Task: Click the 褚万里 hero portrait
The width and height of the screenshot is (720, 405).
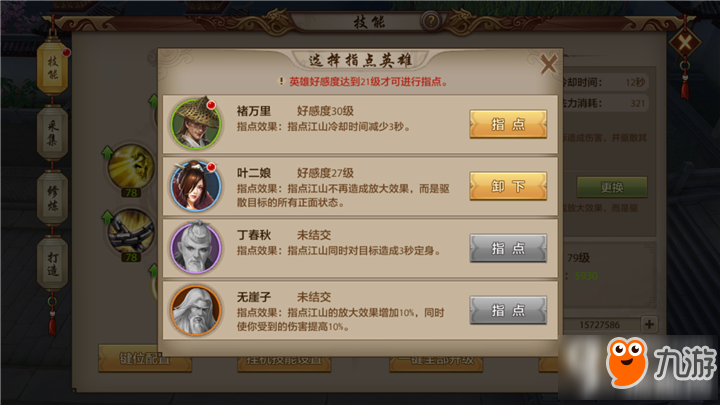Action: pos(196,124)
